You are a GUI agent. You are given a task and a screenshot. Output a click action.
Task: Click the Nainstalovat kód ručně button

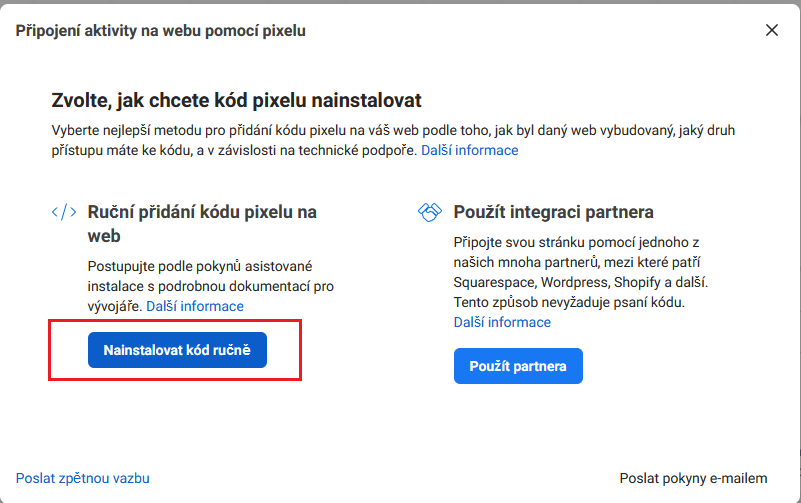coord(177,350)
